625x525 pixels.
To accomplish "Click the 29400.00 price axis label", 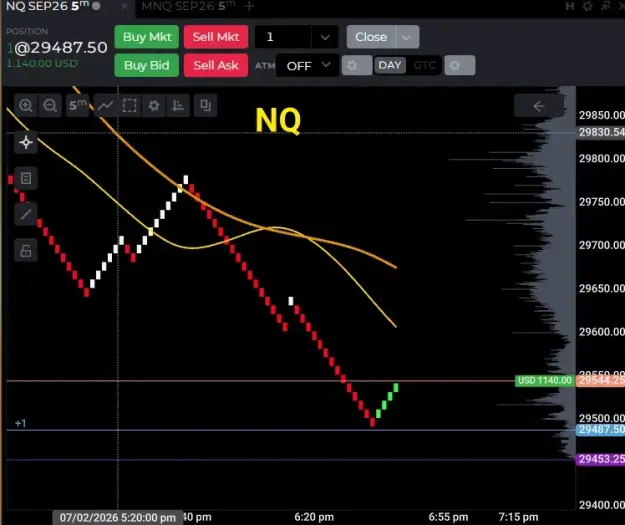I will tap(601, 505).
